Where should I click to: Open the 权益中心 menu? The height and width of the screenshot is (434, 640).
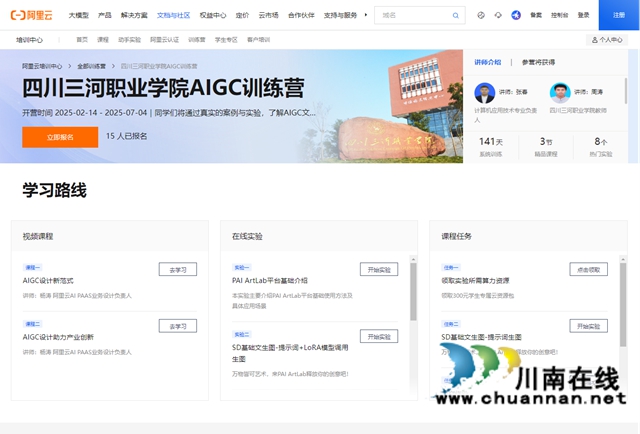[213, 15]
